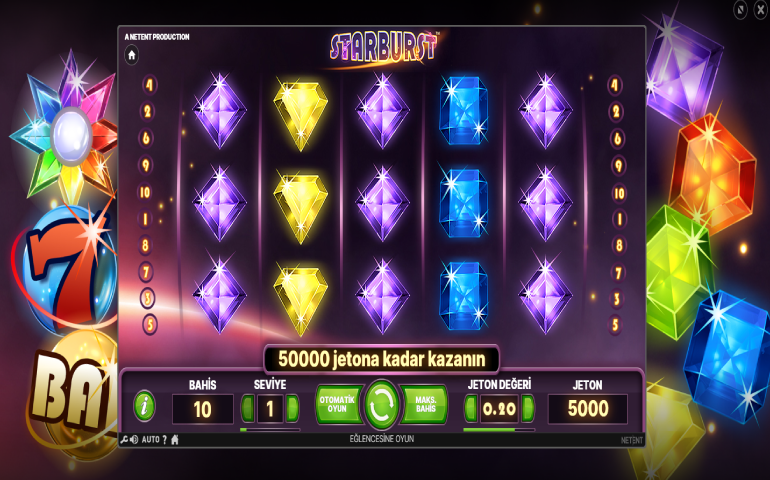
Task: Open help question mark icon
Action: [x=165, y=440]
